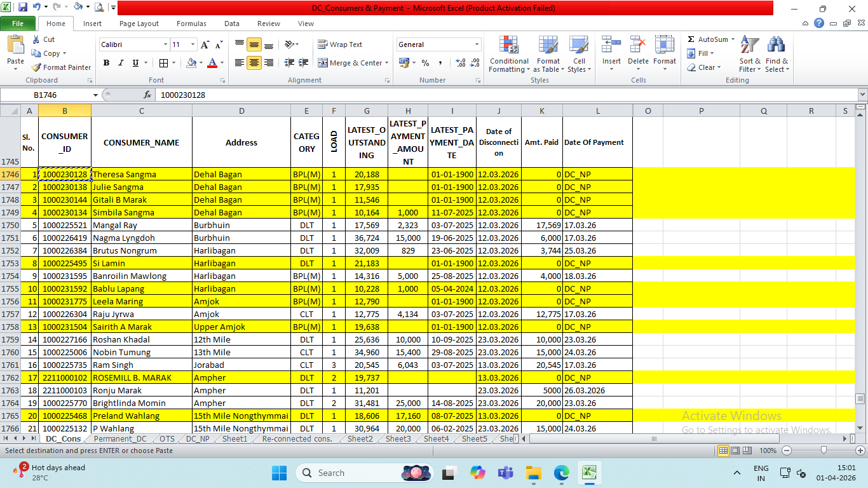Click the Cut scissors icon
This screenshot has width=868, height=488.
coord(37,39)
